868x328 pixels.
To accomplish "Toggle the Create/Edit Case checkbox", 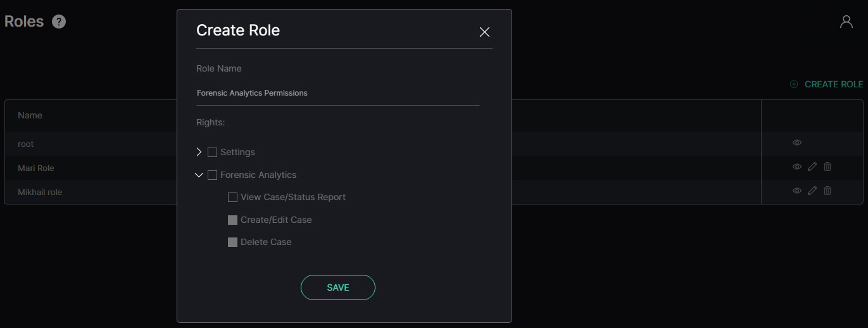I will (x=232, y=220).
